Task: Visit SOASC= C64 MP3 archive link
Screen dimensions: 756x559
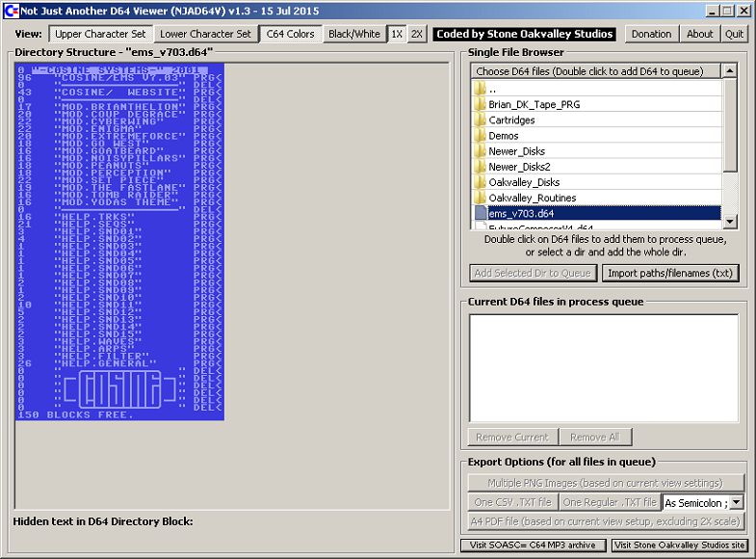Action: coord(534,546)
